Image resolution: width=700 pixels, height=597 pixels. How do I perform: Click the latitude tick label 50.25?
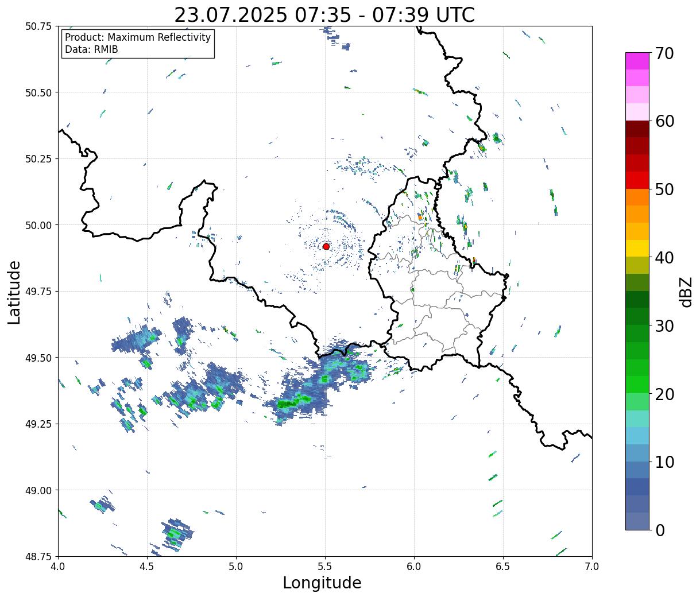click(38, 159)
